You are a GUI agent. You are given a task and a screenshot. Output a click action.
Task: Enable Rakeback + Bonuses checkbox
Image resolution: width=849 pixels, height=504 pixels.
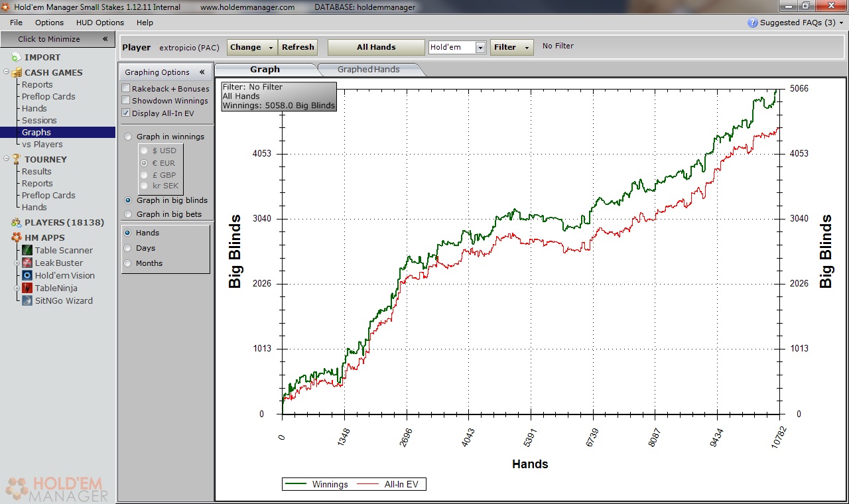126,89
